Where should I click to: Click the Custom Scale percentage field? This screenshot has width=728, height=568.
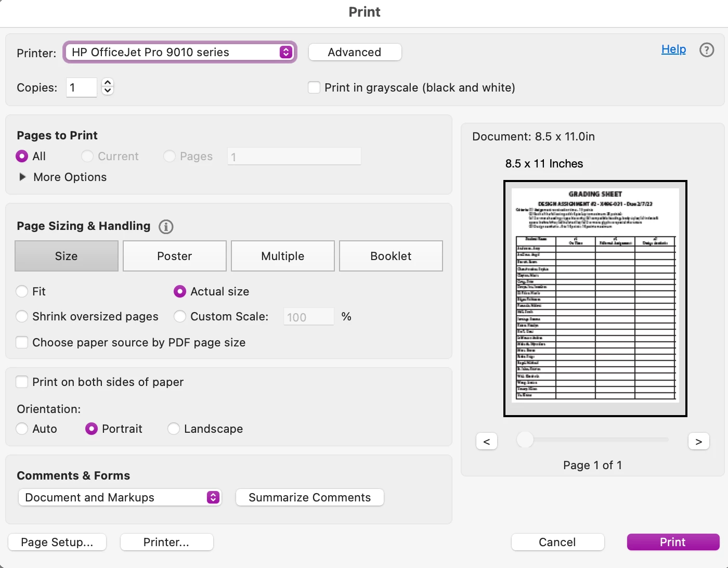[x=309, y=317]
